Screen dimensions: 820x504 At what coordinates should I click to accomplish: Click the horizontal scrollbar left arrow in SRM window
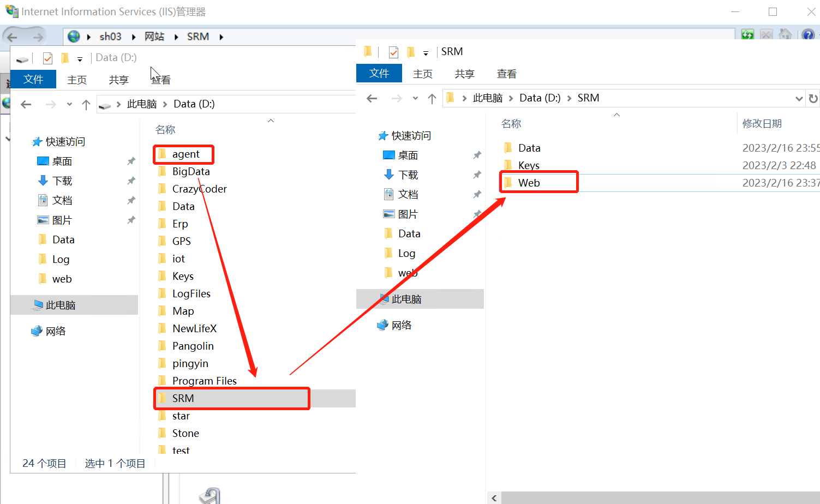coord(494,498)
